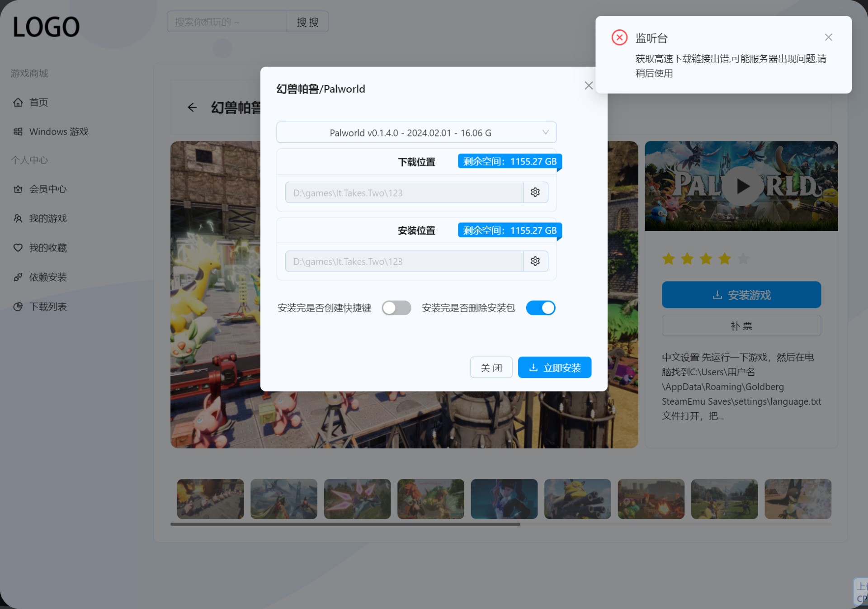
Task: Click the 我的游戏 user icon
Action: 18,218
